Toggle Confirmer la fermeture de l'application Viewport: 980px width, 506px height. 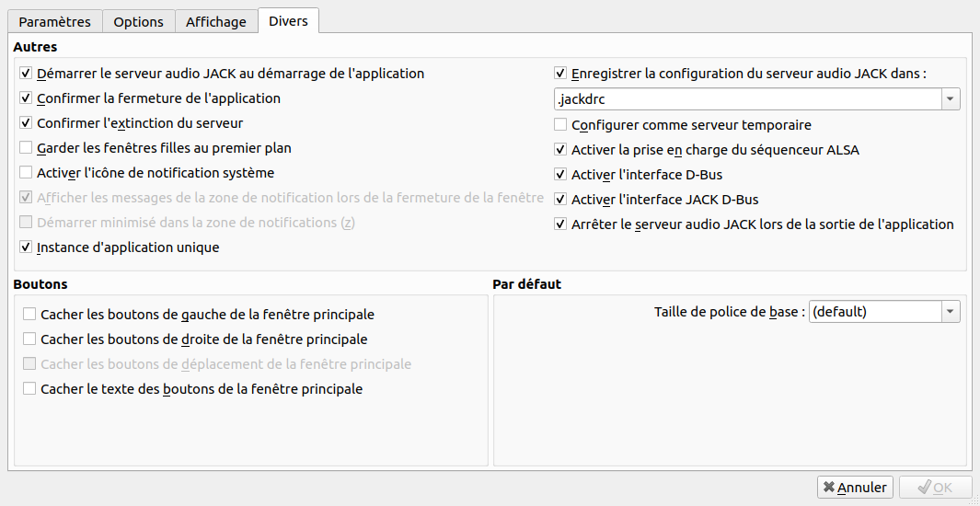coord(26,98)
